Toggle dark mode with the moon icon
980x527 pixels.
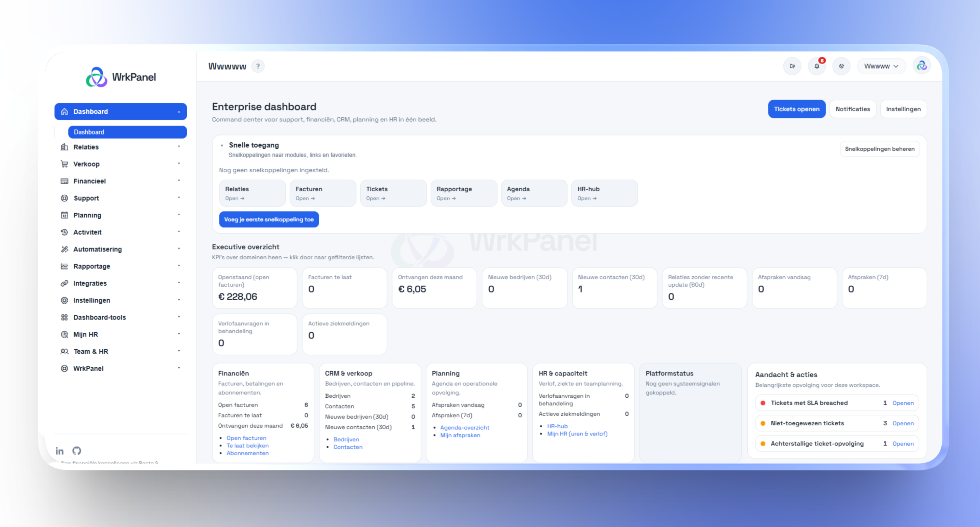pyautogui.click(x=842, y=66)
